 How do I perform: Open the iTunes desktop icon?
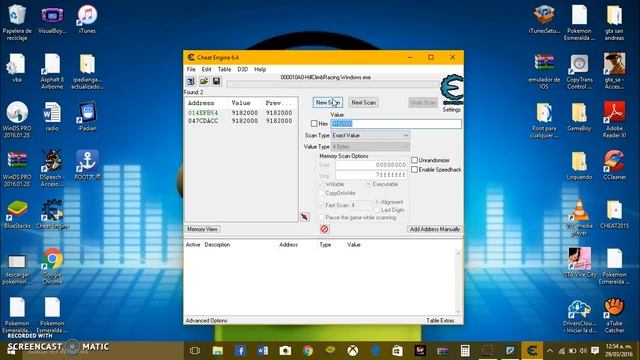[x=87, y=20]
